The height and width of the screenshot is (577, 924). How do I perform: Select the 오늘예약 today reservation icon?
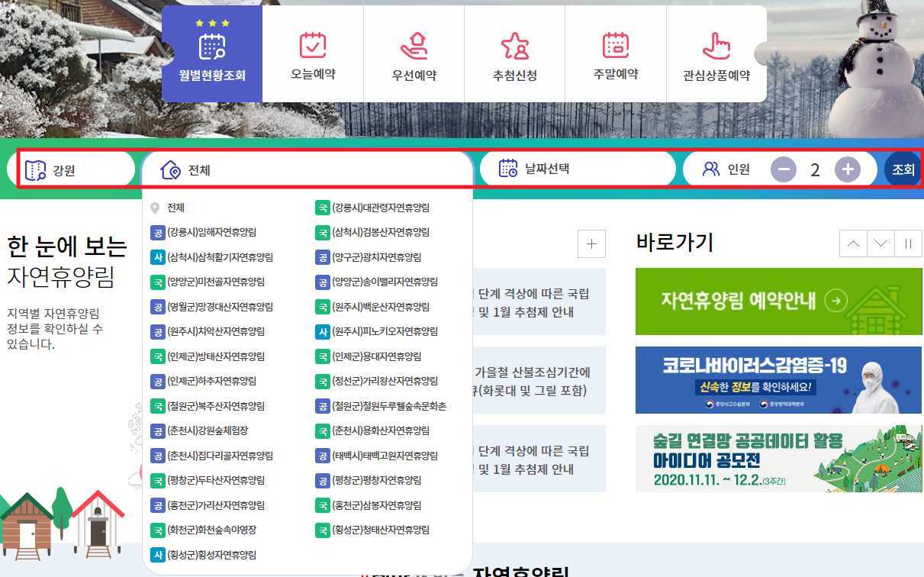point(312,53)
